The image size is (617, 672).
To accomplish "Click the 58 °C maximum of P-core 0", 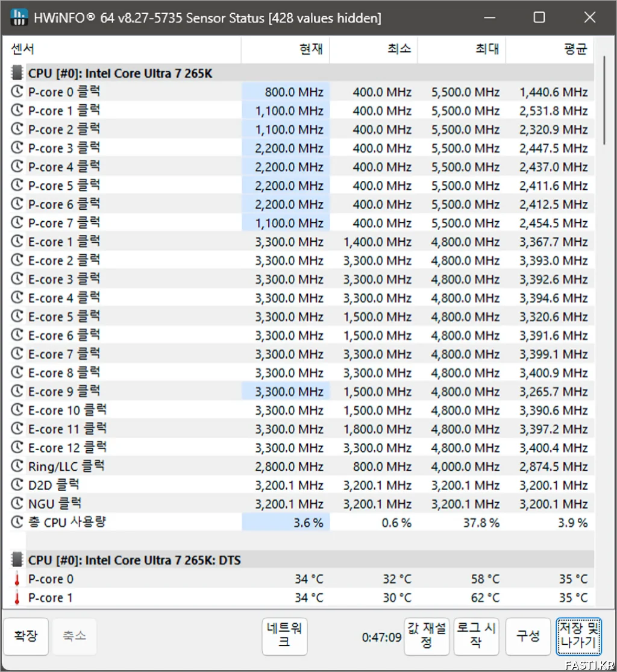I will click(x=485, y=579).
